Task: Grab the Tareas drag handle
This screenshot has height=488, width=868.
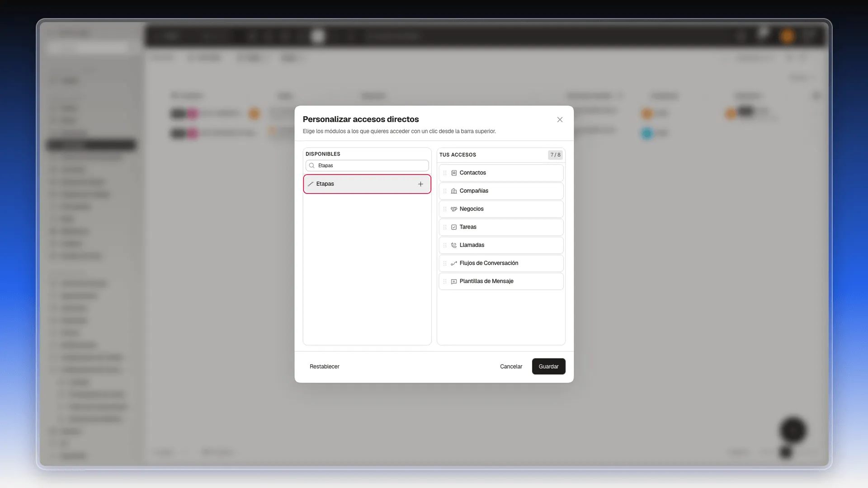Action: (x=445, y=227)
